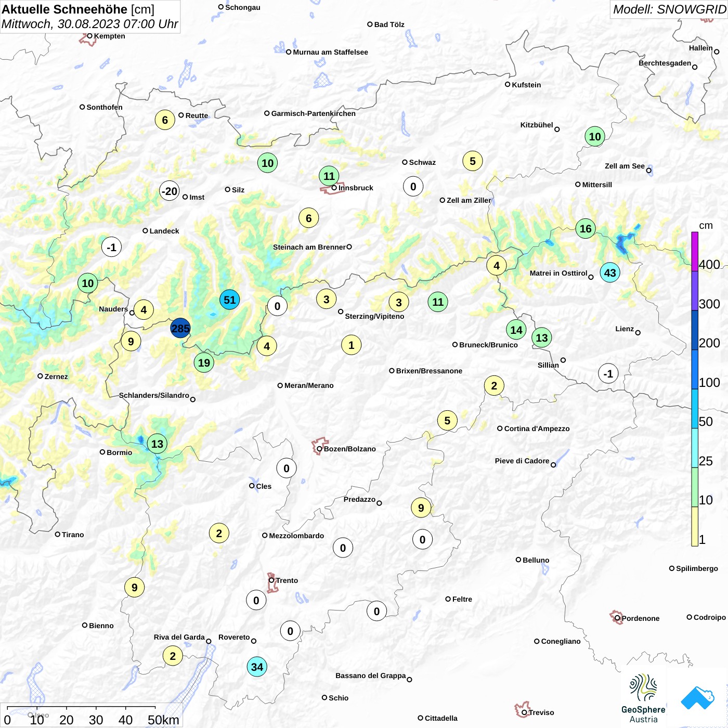The image size is (728, 728).
Task: Select the green 19 station marker
Action: pyautogui.click(x=204, y=362)
